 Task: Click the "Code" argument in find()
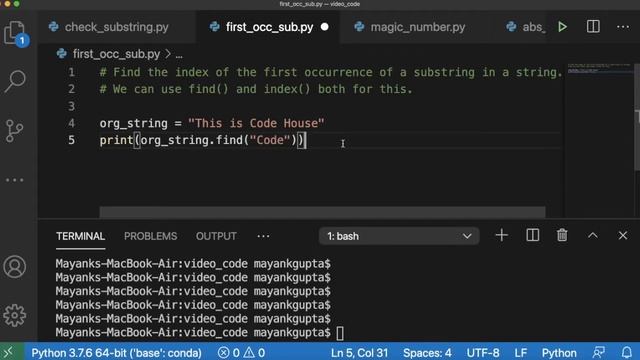click(270, 140)
